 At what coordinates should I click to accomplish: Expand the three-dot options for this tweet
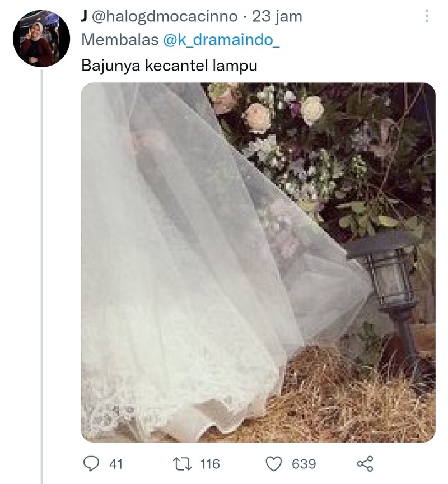(x=428, y=17)
